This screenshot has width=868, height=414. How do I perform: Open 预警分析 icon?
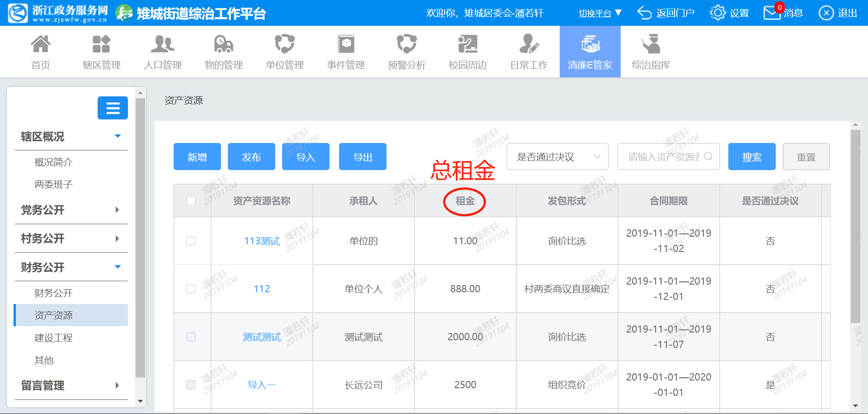[x=406, y=44]
